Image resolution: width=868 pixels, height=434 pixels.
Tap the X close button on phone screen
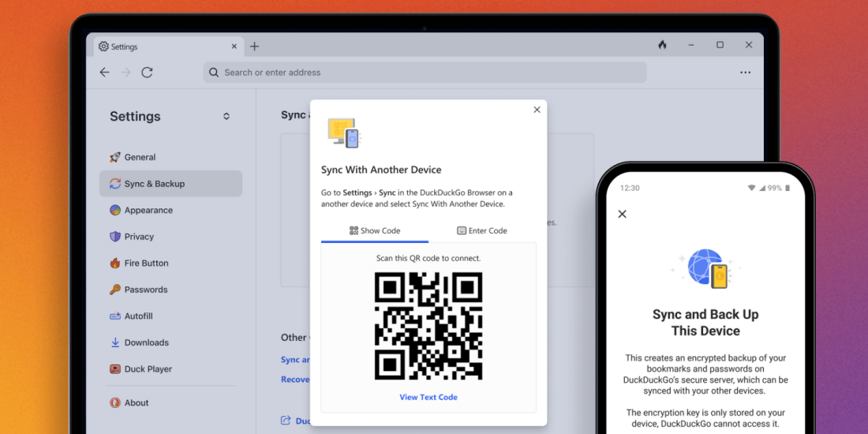point(622,214)
